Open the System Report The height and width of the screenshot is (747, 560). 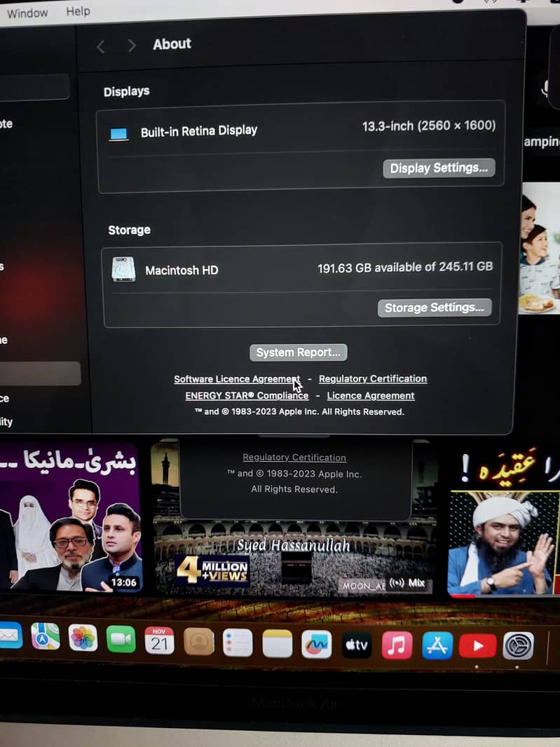[299, 352]
